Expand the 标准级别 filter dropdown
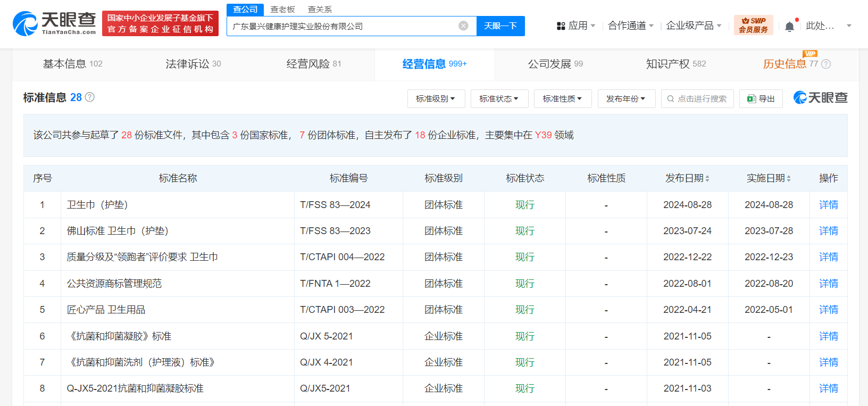The width and height of the screenshot is (868, 406). pos(436,99)
